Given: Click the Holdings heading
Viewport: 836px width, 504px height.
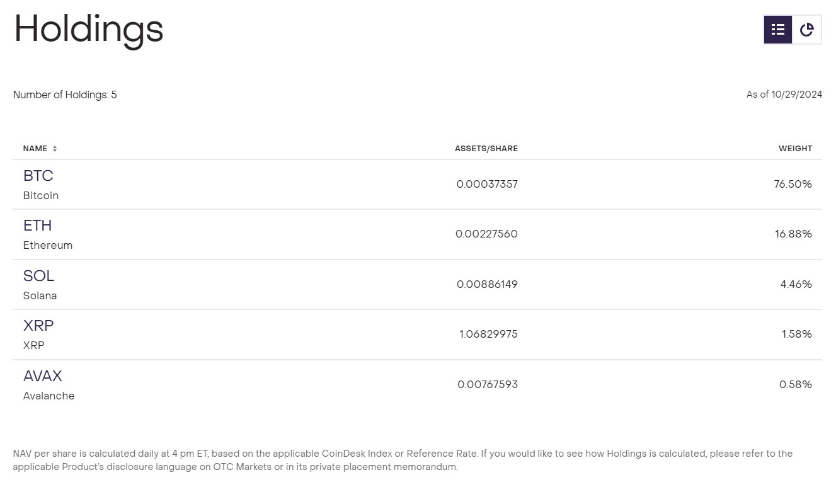Looking at the screenshot, I should [x=88, y=30].
